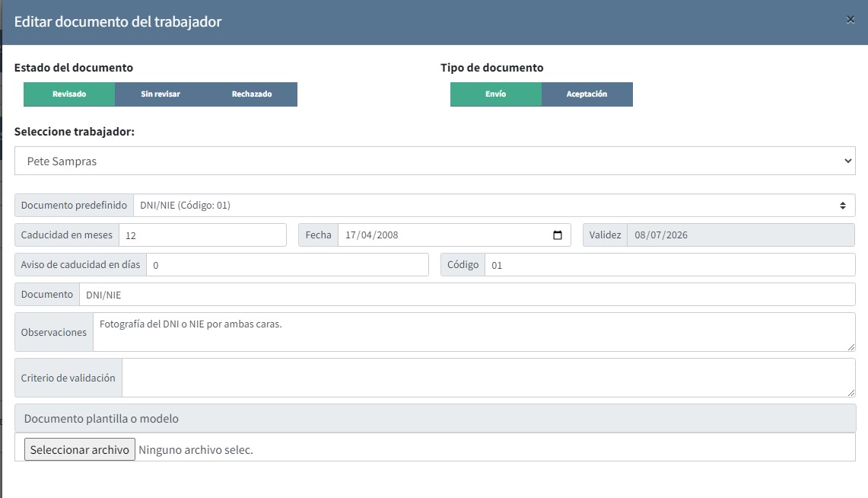Click the 'Documento predefinido' label
This screenshot has width=868, height=498.
(x=75, y=205)
